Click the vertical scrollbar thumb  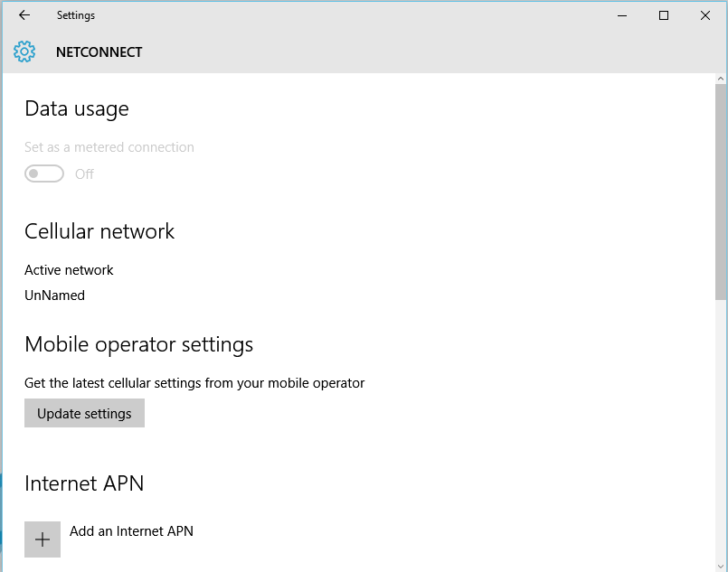tap(721, 190)
